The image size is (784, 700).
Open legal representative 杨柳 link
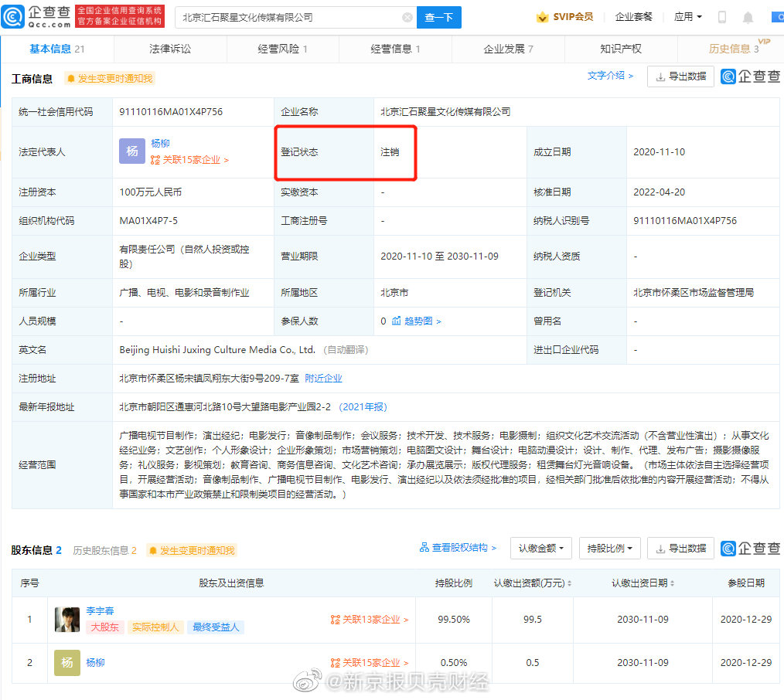[161, 144]
